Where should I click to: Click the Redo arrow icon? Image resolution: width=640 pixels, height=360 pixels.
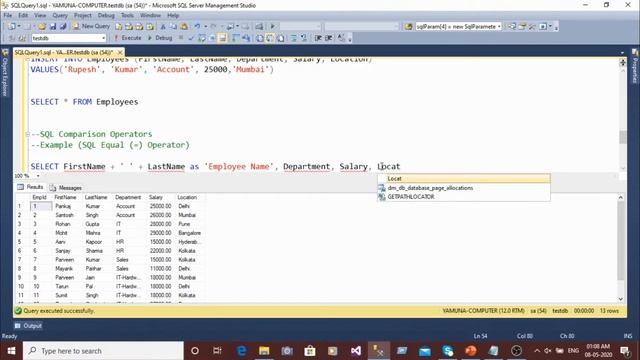(213, 27)
